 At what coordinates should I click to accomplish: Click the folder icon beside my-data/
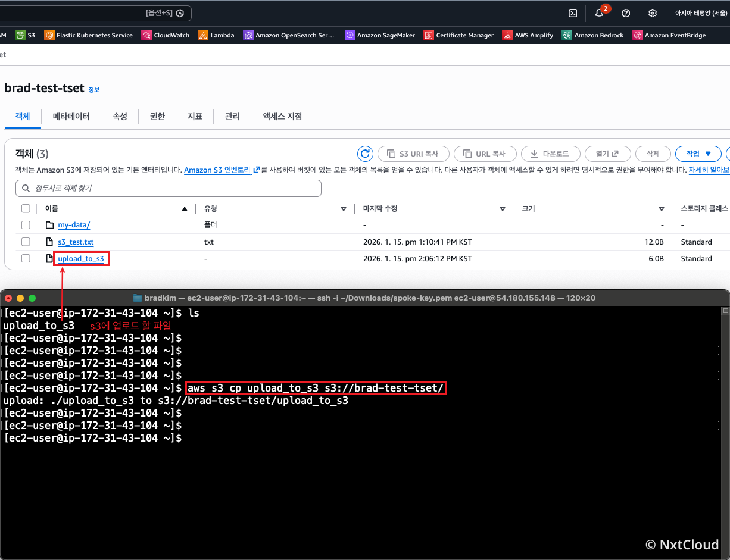(x=50, y=225)
